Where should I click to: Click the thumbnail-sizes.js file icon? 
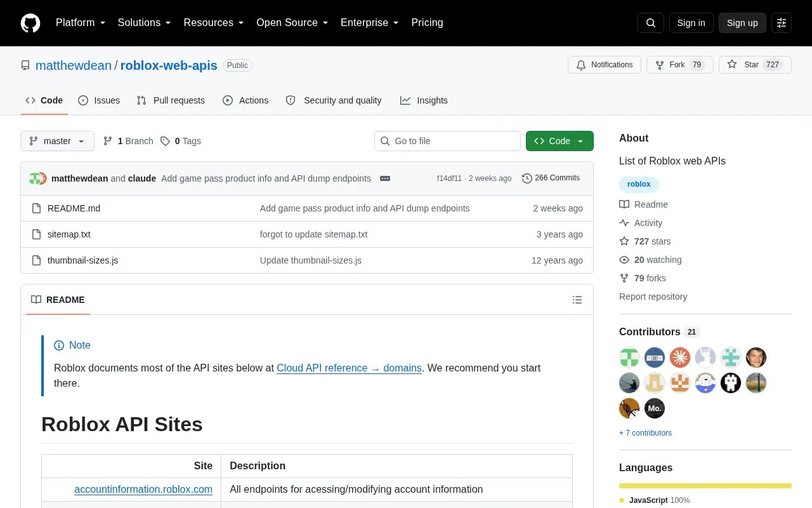[x=37, y=260]
